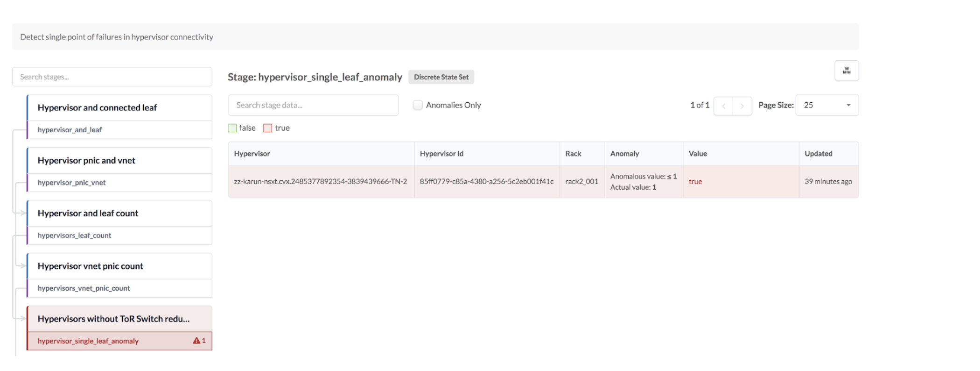Select Hypervisor and connected leaf stage

point(97,107)
